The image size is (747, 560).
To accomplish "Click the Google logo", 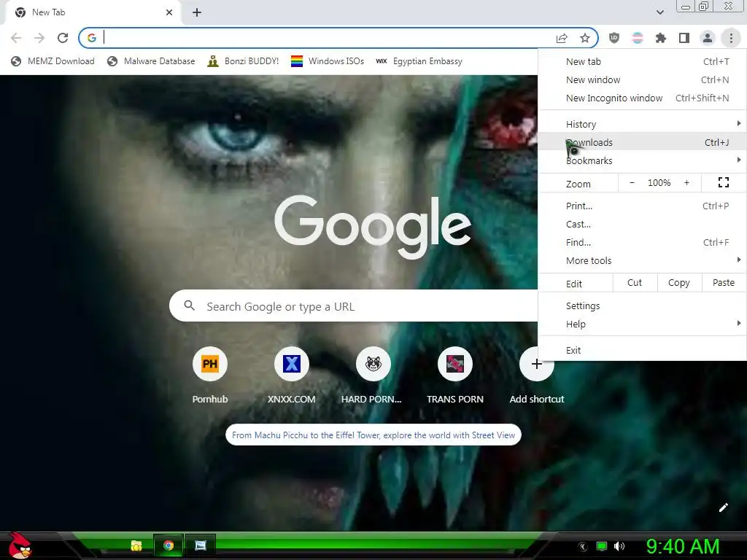I will pyautogui.click(x=373, y=227).
